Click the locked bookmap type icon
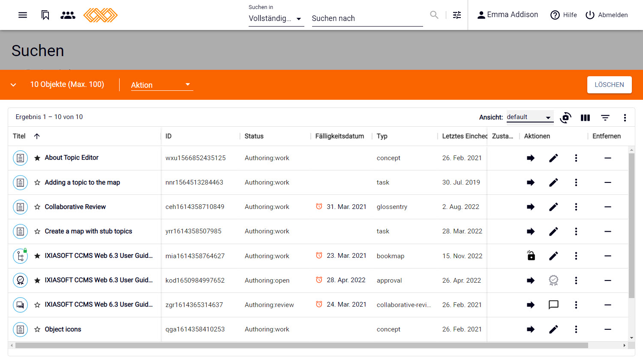The width and height of the screenshot is (643, 364). [x=20, y=256]
